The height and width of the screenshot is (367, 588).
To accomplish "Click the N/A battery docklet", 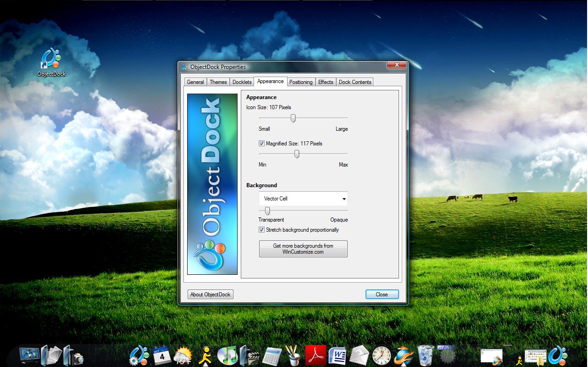I will (446, 355).
